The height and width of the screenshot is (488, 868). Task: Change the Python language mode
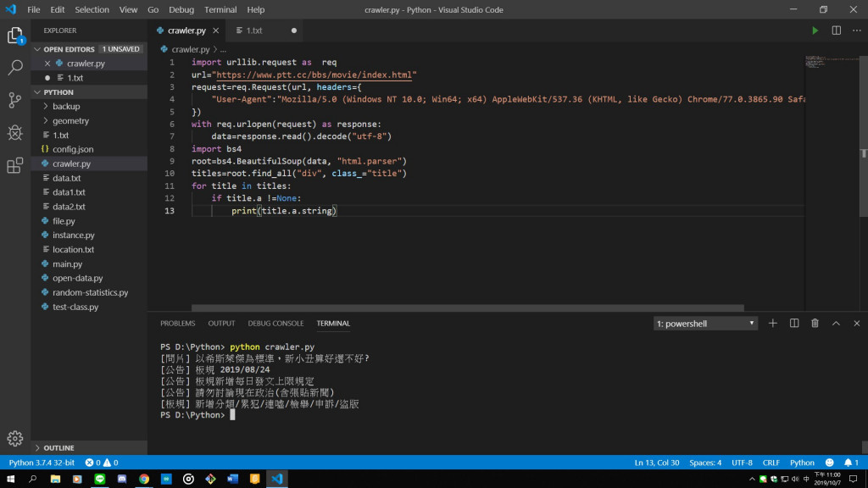coord(802,463)
